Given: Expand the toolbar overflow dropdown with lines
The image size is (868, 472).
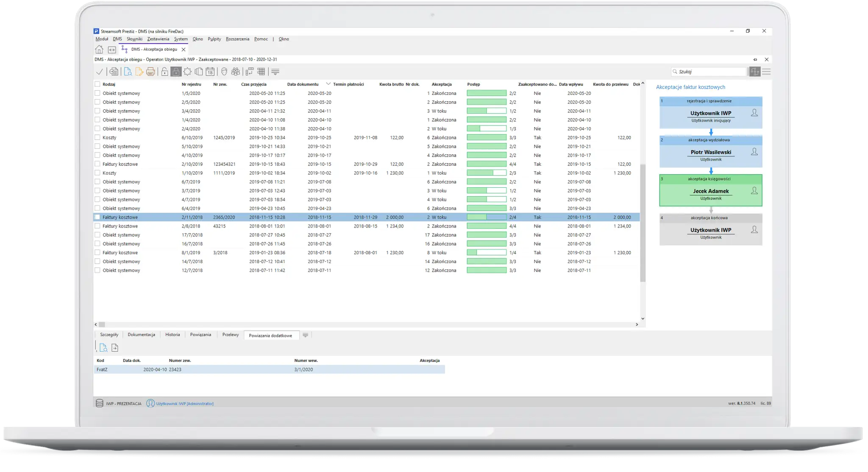Looking at the screenshot, I should [275, 72].
